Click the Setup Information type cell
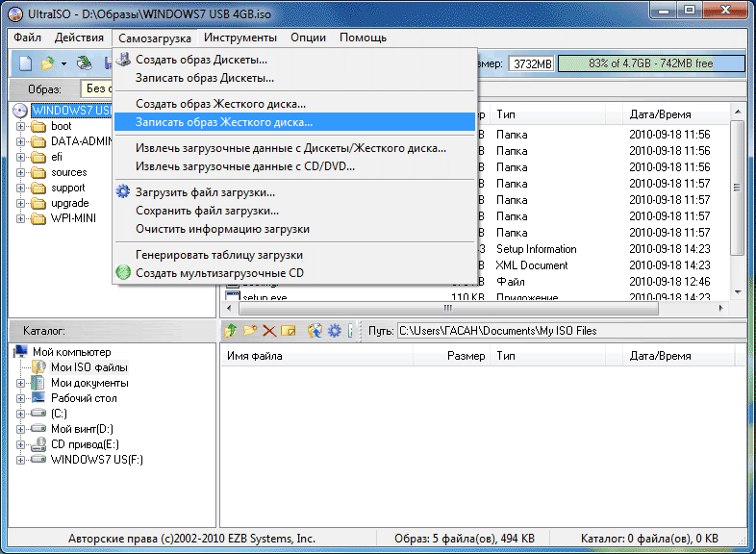756x554 pixels. tap(536, 249)
